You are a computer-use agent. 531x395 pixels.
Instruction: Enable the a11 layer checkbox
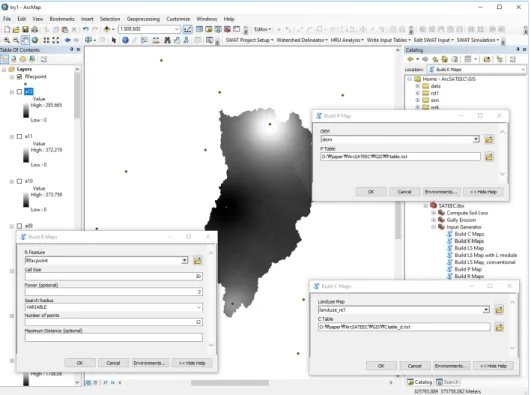click(x=19, y=136)
